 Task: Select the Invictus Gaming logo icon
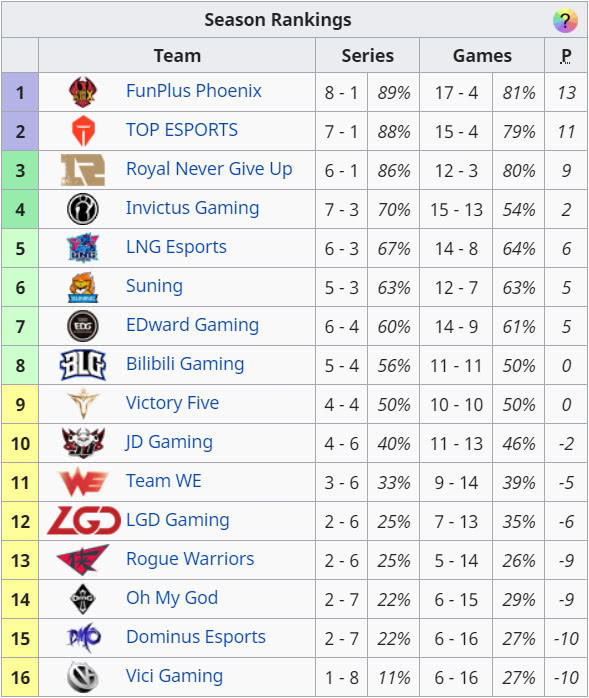pyautogui.click(x=83, y=209)
